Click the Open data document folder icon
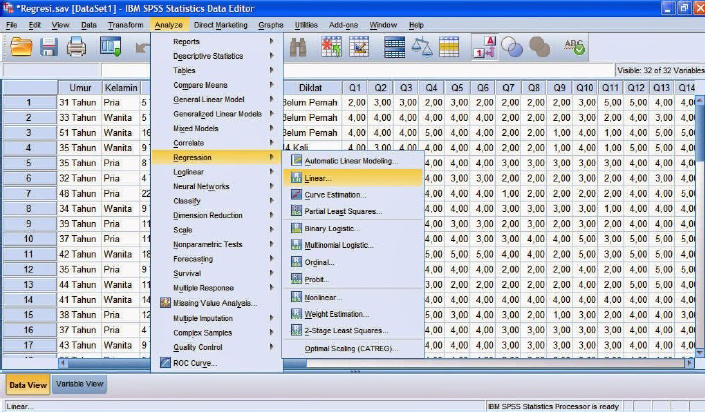 [x=21, y=47]
